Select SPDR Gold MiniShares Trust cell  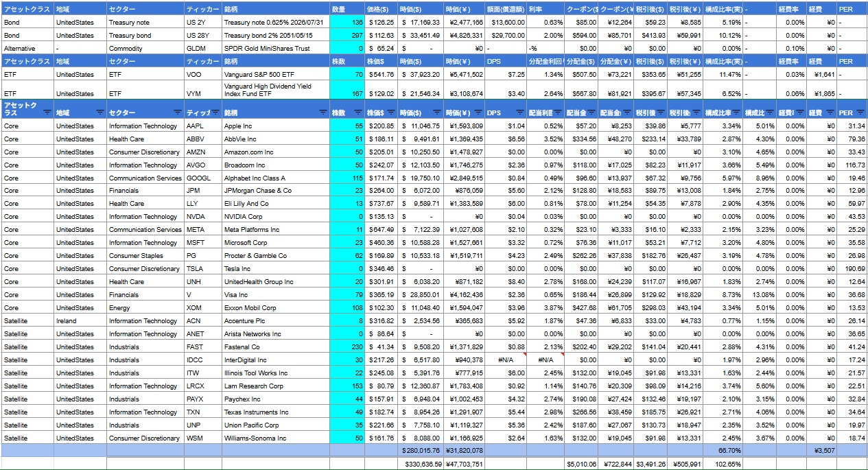[x=276, y=49]
